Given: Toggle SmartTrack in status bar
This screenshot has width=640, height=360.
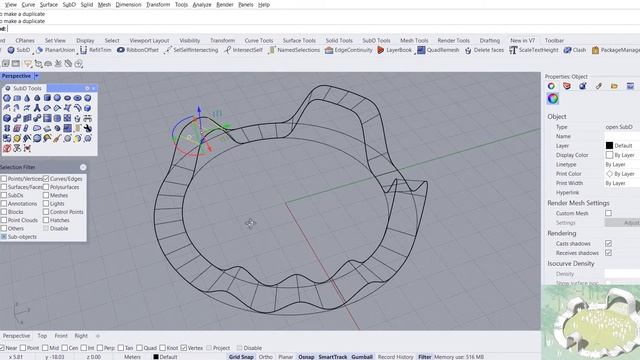Looking at the screenshot, I should point(333,357).
